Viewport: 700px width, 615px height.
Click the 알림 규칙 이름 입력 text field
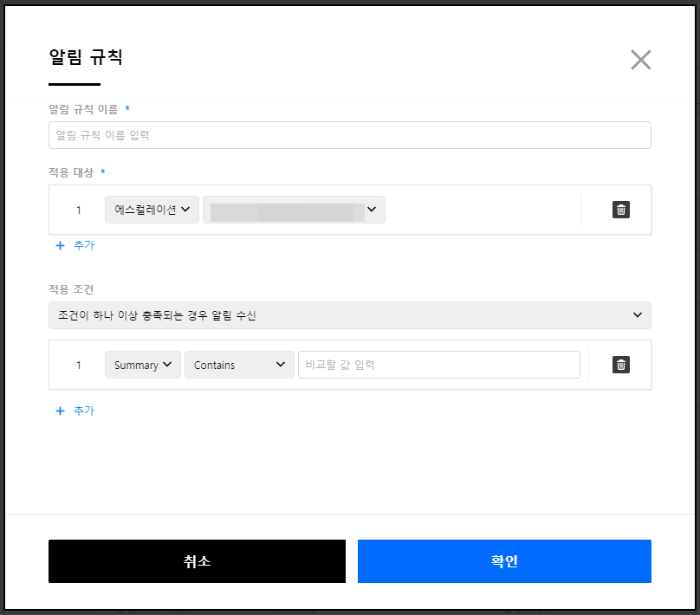349,135
